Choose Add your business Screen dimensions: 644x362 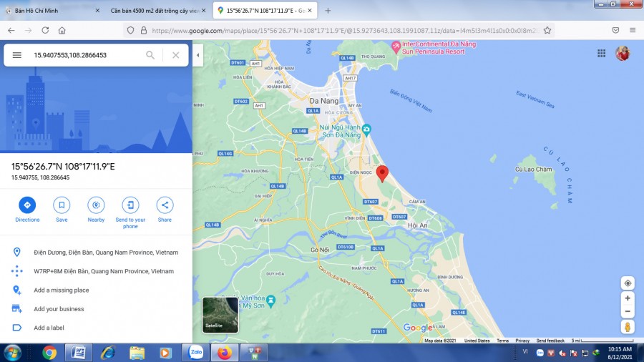96,309
